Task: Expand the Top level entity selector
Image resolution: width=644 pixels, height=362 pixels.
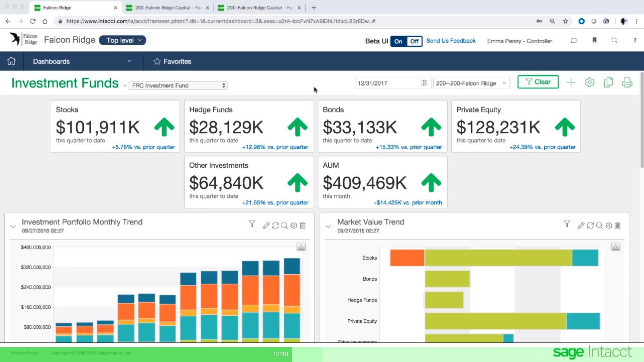Action: coord(122,40)
